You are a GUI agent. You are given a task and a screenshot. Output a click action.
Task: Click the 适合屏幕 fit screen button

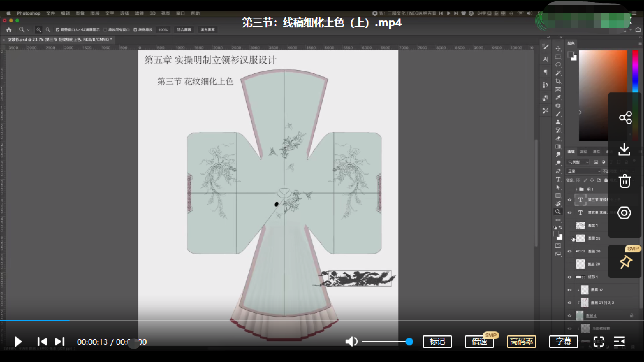pyautogui.click(x=184, y=30)
